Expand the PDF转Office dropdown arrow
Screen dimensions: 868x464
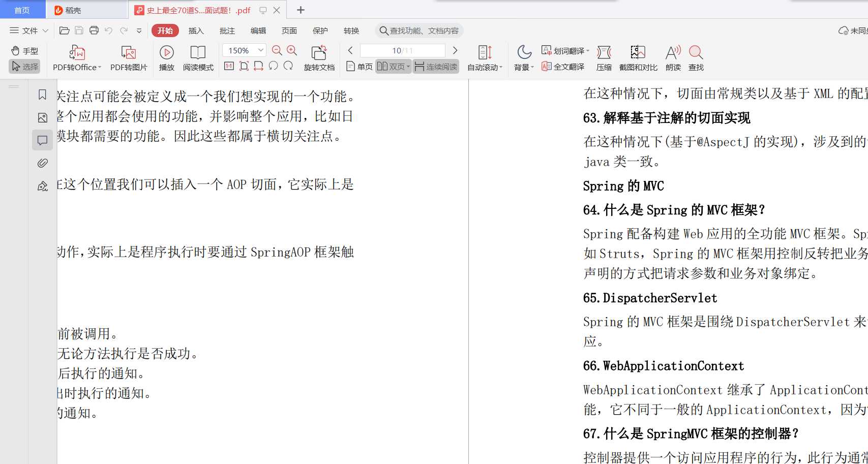coord(100,67)
